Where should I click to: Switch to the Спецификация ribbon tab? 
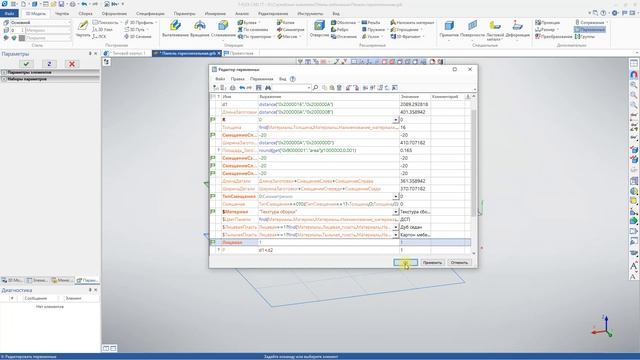(150, 13)
